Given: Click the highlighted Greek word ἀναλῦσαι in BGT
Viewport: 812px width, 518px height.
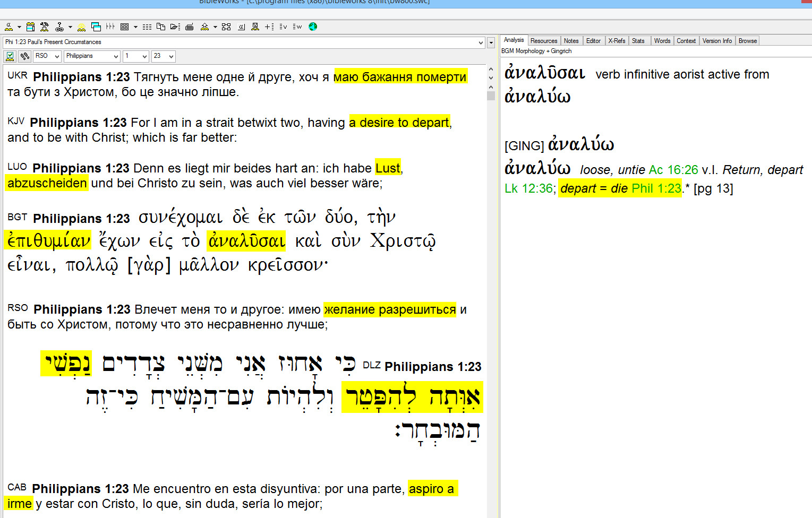Looking at the screenshot, I should tap(247, 241).
